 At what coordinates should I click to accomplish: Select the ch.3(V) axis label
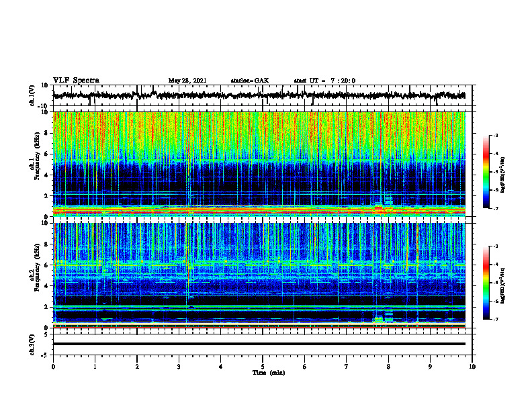(32, 345)
